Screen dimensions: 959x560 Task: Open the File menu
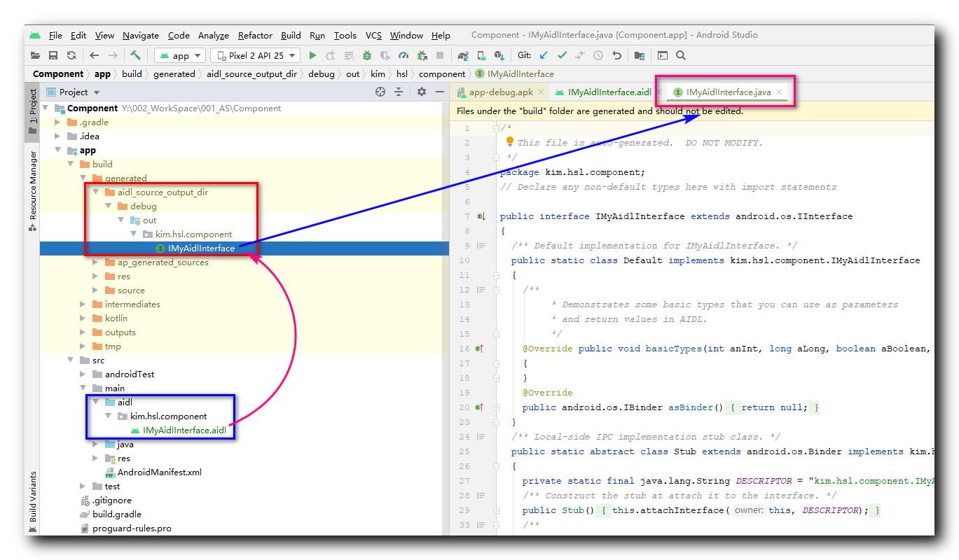tap(55, 35)
